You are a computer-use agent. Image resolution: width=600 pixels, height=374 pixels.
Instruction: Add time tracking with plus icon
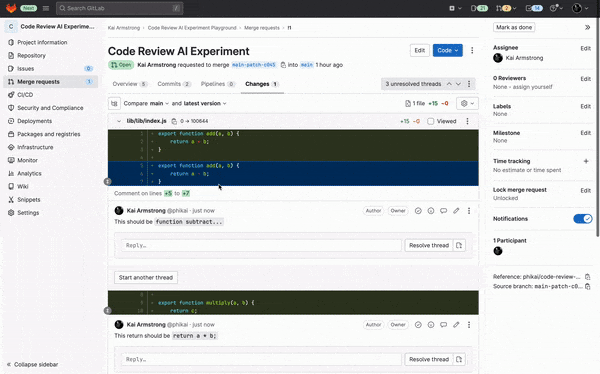(586, 161)
